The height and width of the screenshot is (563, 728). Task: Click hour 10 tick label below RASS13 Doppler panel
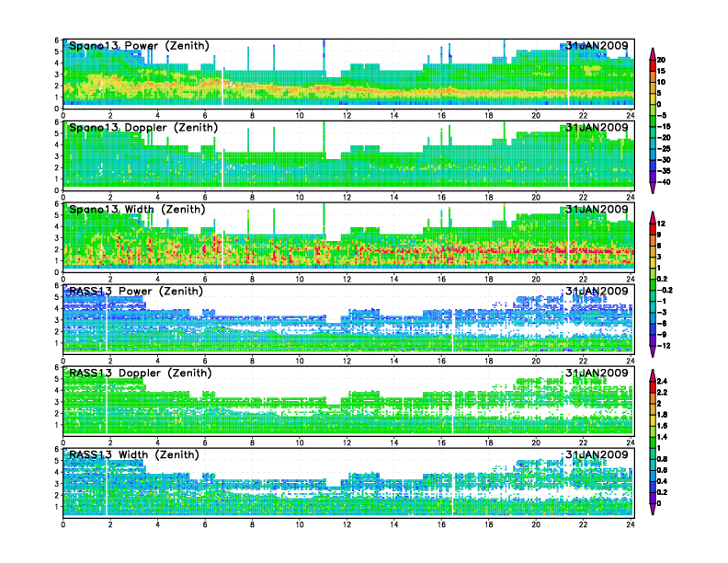coord(300,442)
